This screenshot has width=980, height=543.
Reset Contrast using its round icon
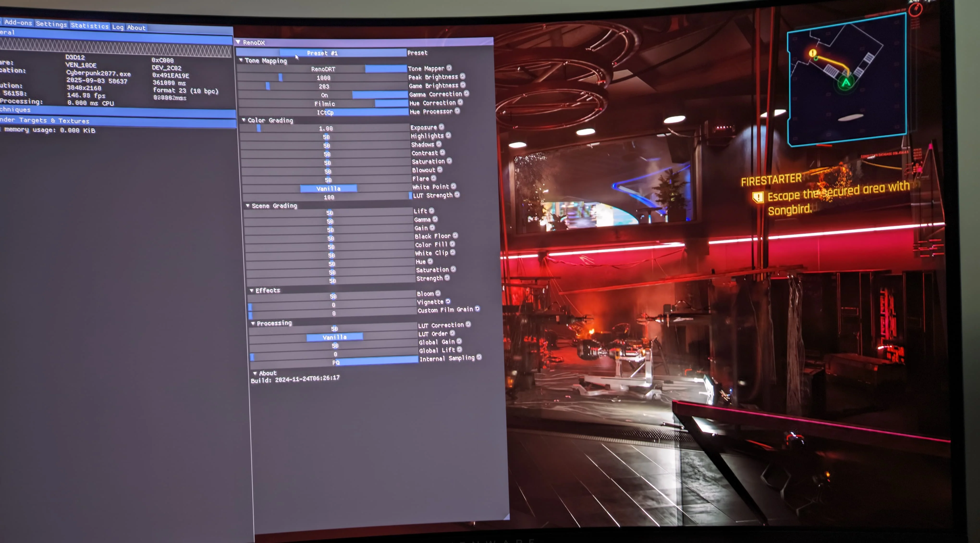point(442,152)
